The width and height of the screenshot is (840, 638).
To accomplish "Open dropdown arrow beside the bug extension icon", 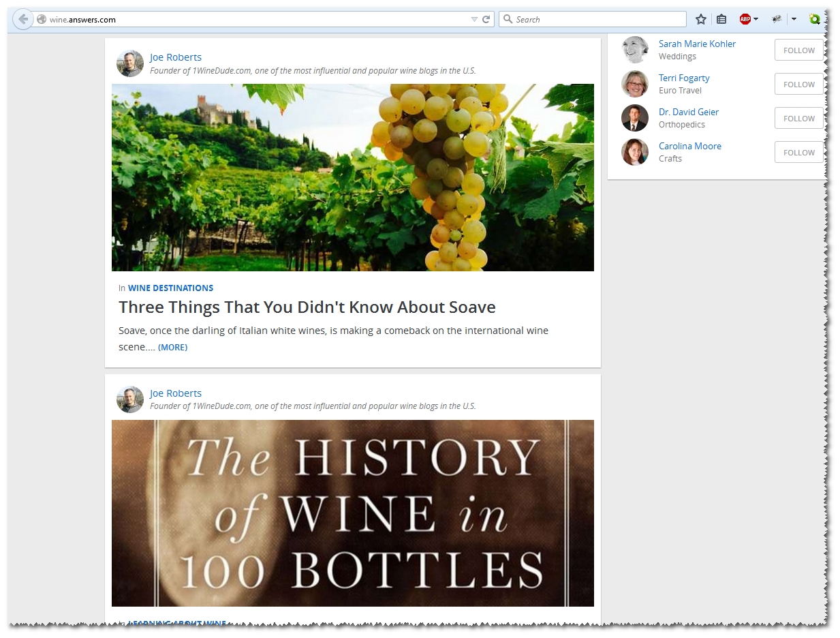I will (x=794, y=19).
